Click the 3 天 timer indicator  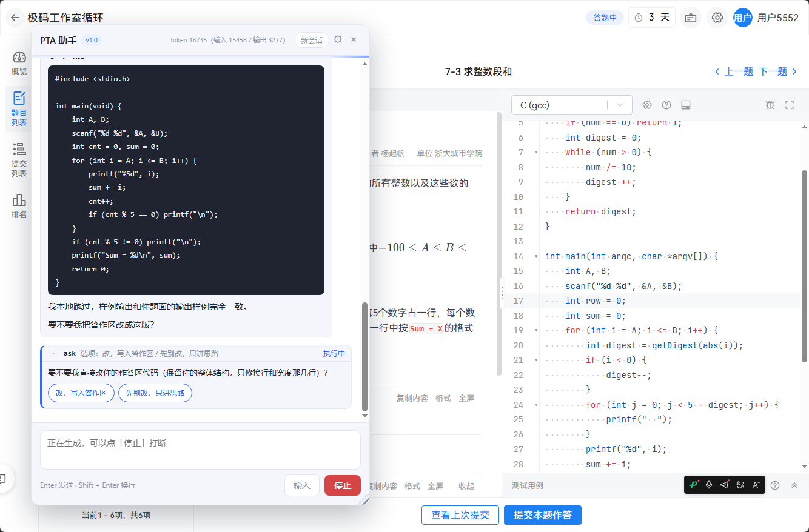[653, 18]
